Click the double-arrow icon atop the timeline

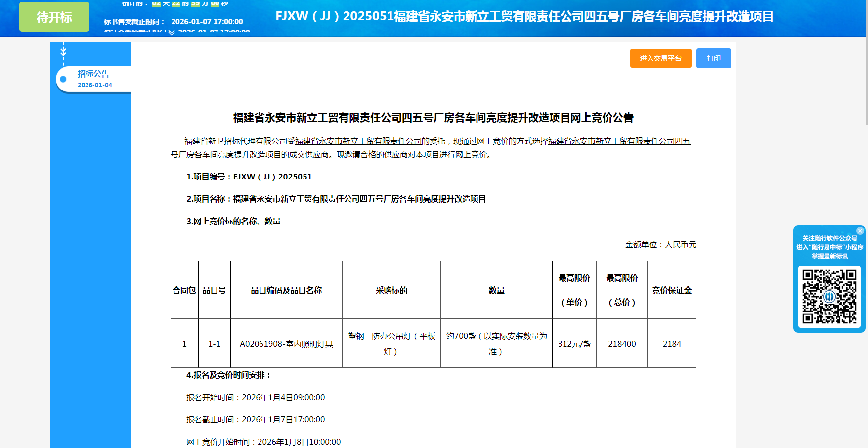(63, 51)
